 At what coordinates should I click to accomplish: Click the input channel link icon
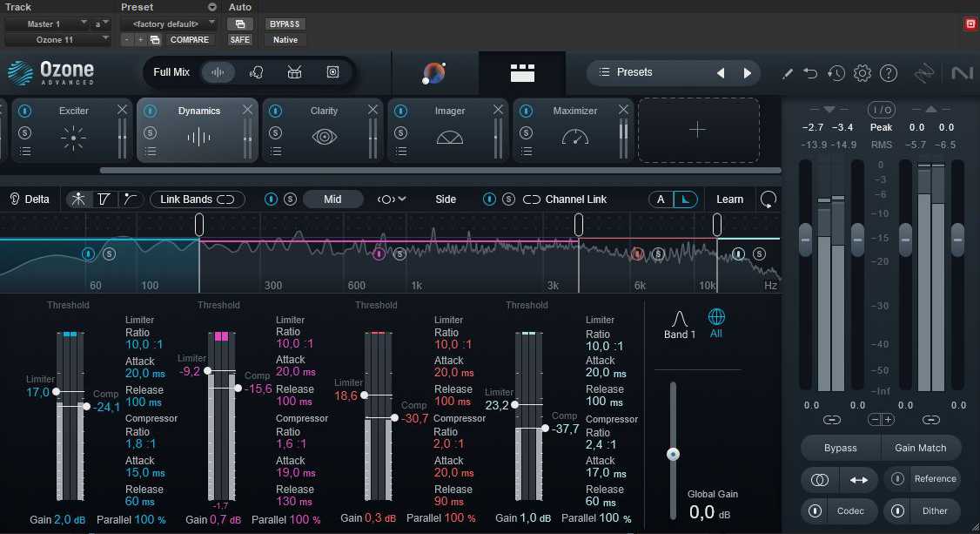pyautogui.click(x=831, y=420)
